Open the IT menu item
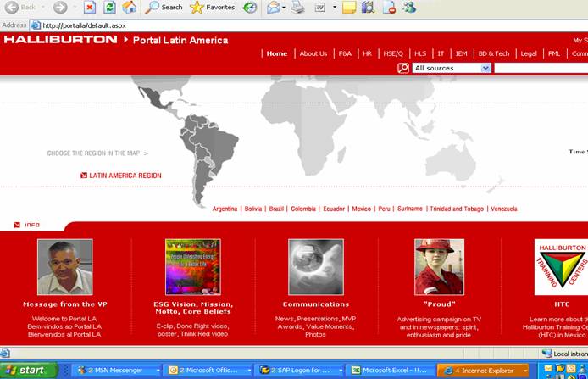 click(x=441, y=53)
